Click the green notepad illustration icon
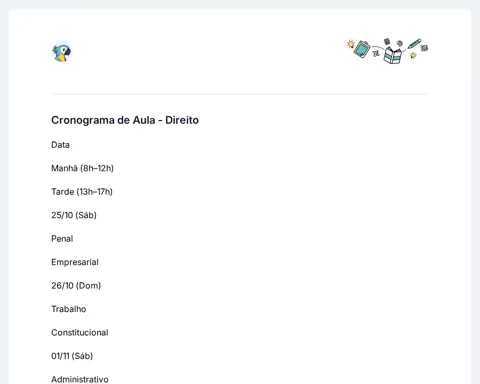 click(362, 49)
